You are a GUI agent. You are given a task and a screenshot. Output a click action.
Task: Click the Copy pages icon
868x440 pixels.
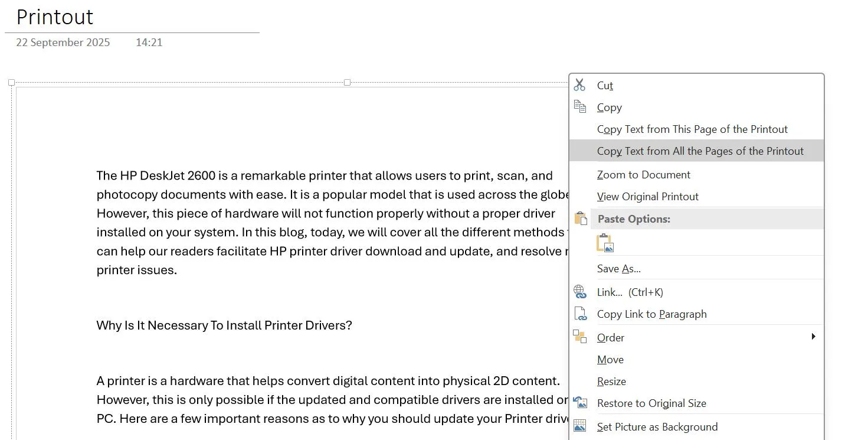[580, 107]
